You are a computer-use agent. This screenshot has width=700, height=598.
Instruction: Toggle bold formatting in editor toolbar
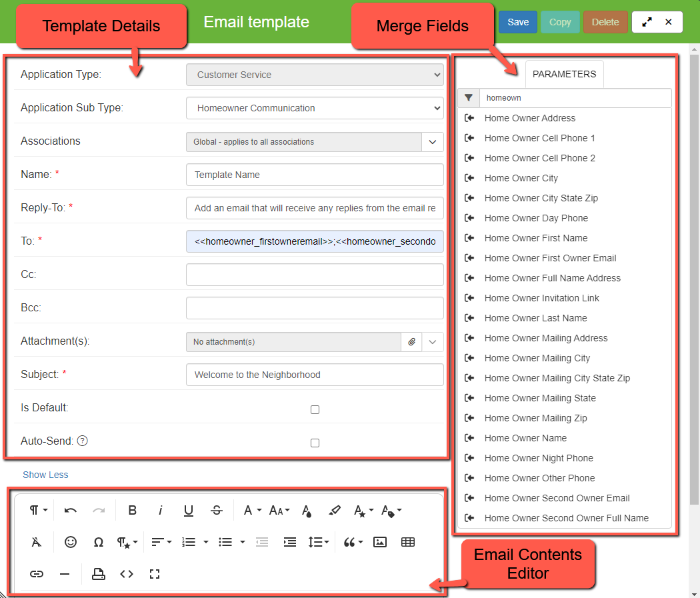132,511
